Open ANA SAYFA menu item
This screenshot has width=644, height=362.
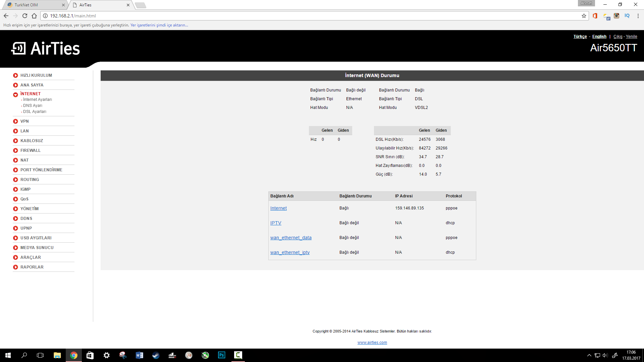coord(32,85)
